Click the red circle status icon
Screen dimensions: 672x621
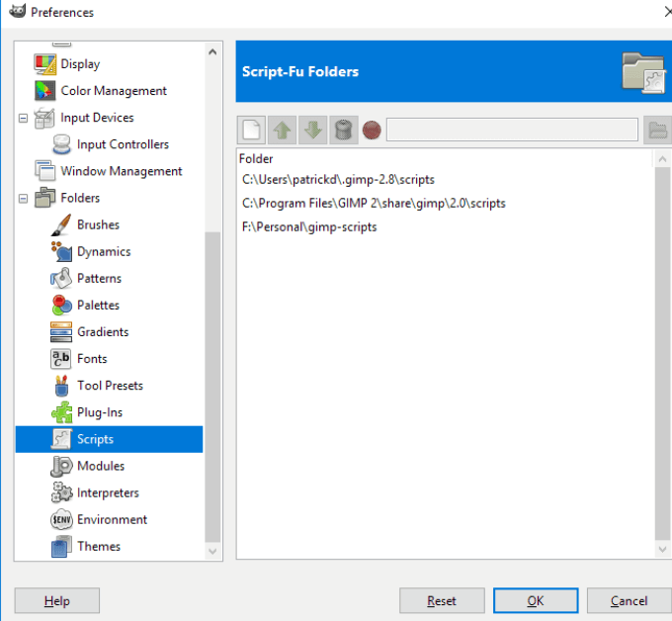pyautogui.click(x=372, y=130)
